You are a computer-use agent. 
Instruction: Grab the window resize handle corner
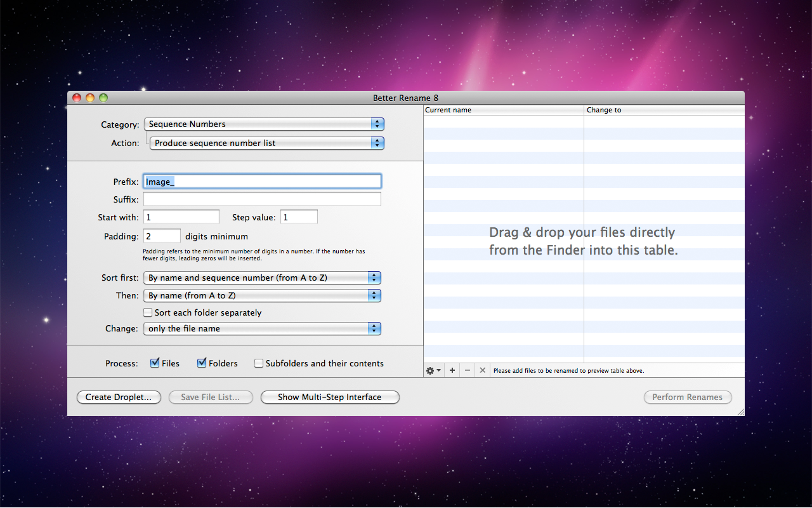click(x=740, y=412)
